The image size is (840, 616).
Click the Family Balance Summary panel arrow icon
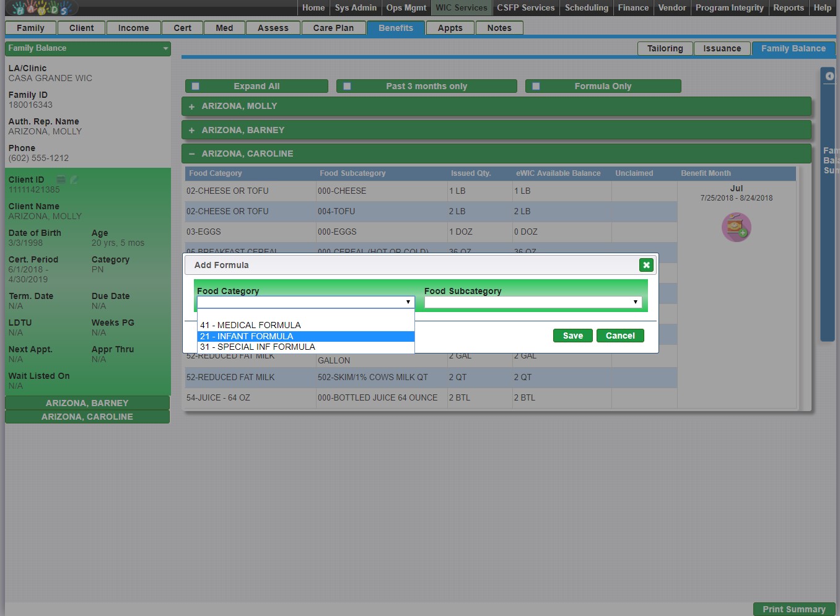[829, 76]
